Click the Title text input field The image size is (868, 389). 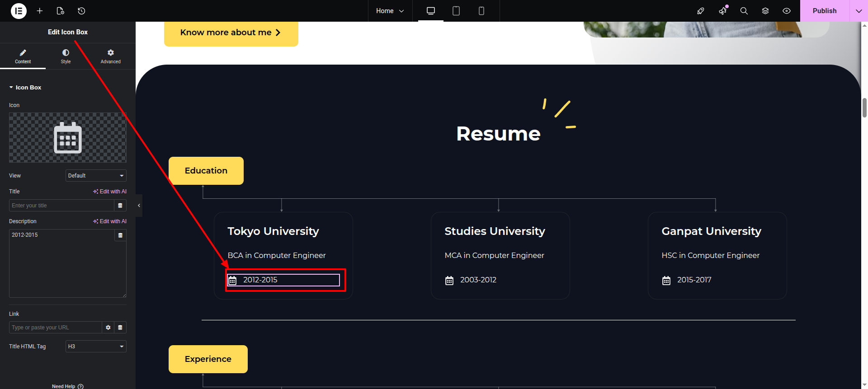(61, 206)
